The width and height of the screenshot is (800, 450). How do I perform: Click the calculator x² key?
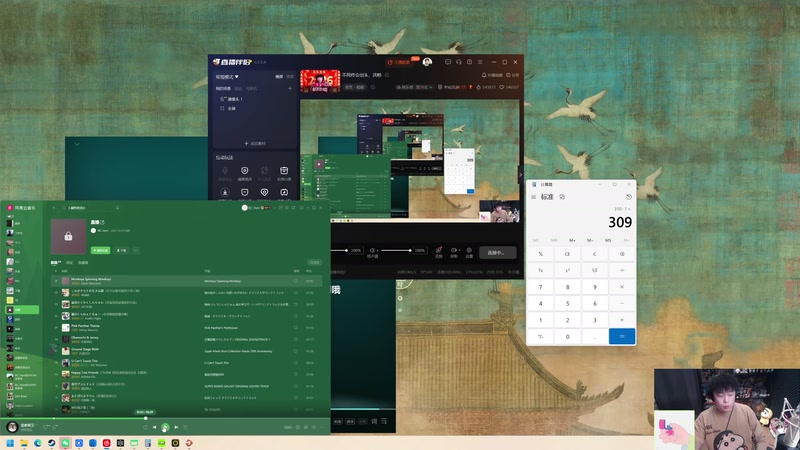pos(567,270)
